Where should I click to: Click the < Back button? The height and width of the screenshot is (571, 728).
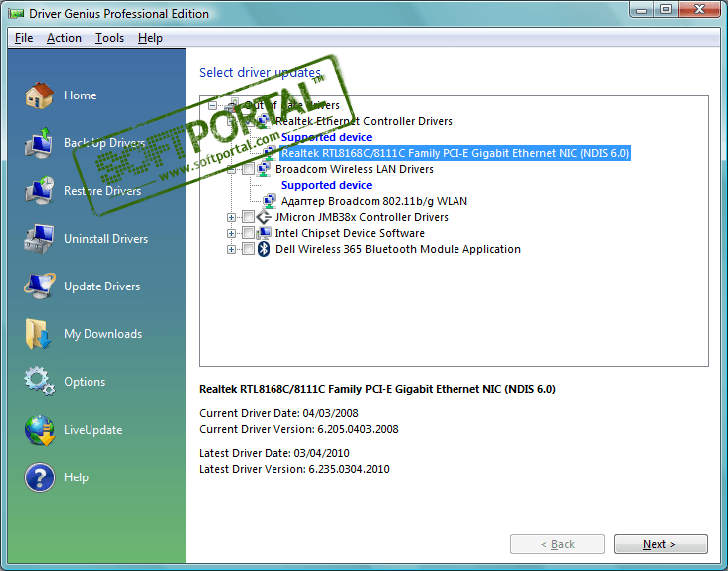pyautogui.click(x=557, y=544)
